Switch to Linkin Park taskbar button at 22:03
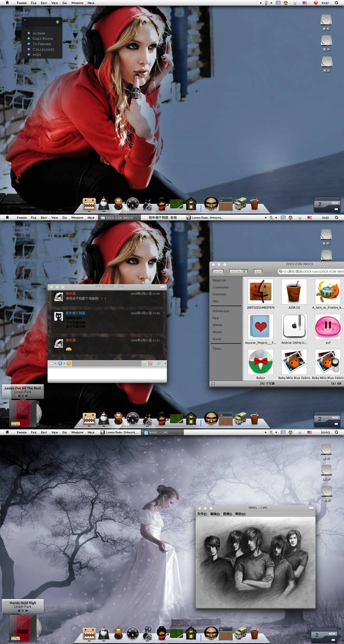 120,432
